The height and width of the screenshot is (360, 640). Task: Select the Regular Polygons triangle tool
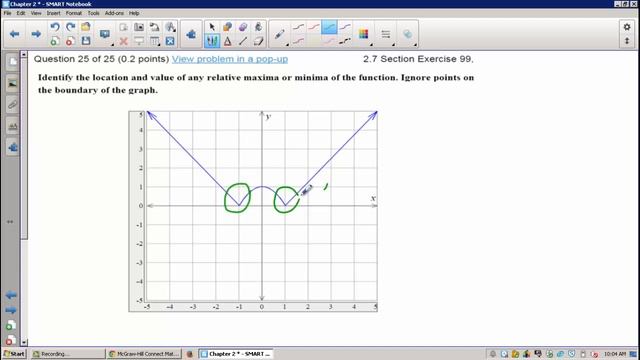[x=227, y=41]
